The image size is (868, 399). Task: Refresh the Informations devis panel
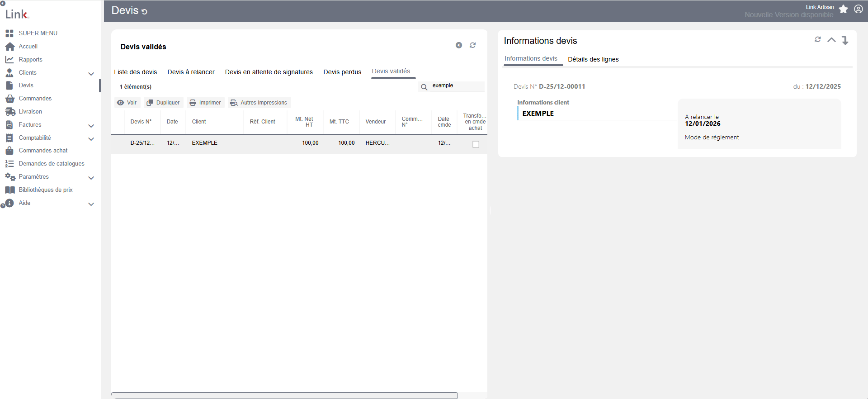point(818,40)
